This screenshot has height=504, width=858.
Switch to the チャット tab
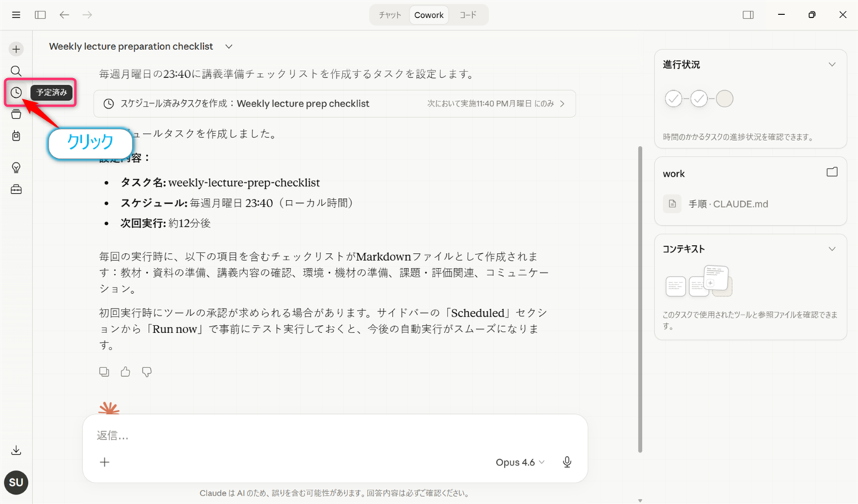pos(390,15)
